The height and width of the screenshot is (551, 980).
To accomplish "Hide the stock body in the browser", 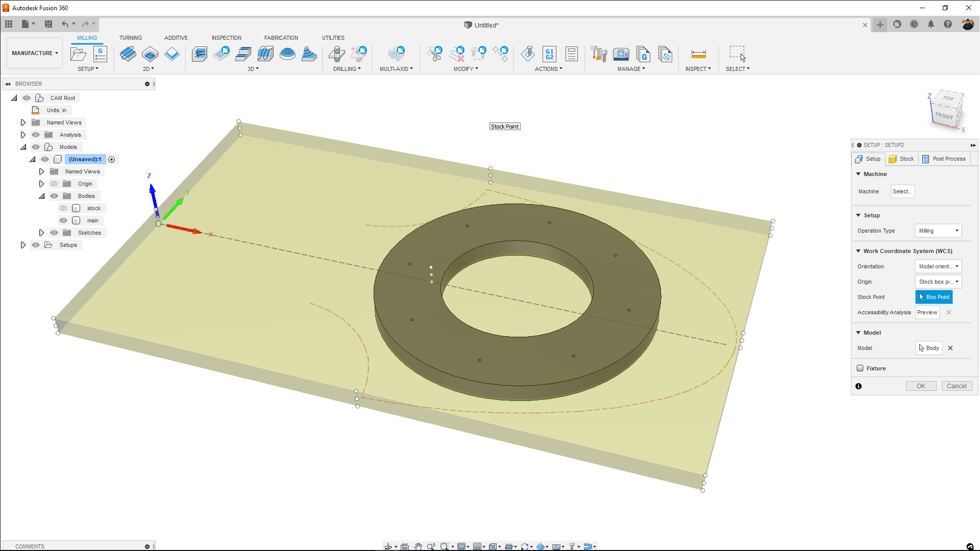I will pyautogui.click(x=63, y=208).
